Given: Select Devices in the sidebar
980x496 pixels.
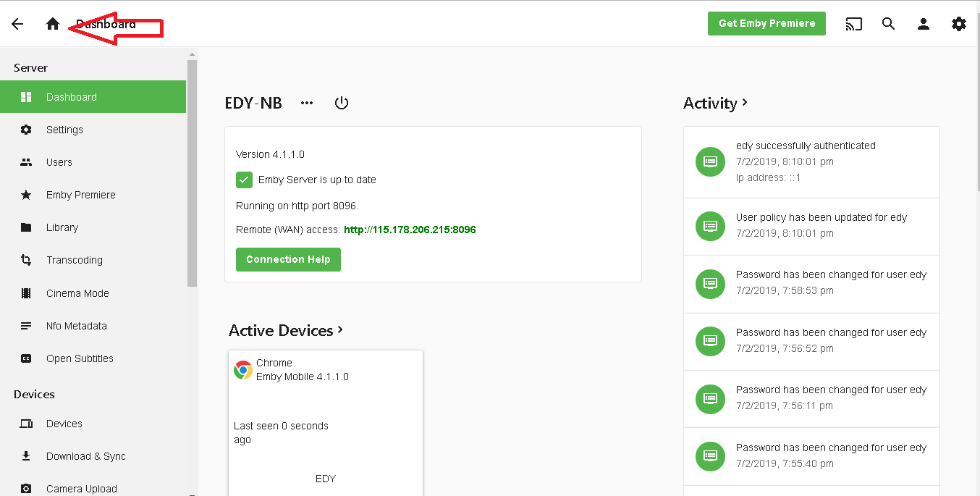Looking at the screenshot, I should [x=93, y=424].
